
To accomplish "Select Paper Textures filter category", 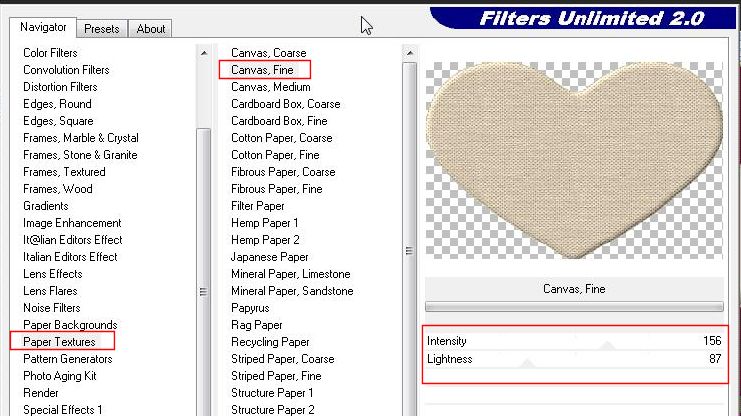I will pyautogui.click(x=62, y=342).
